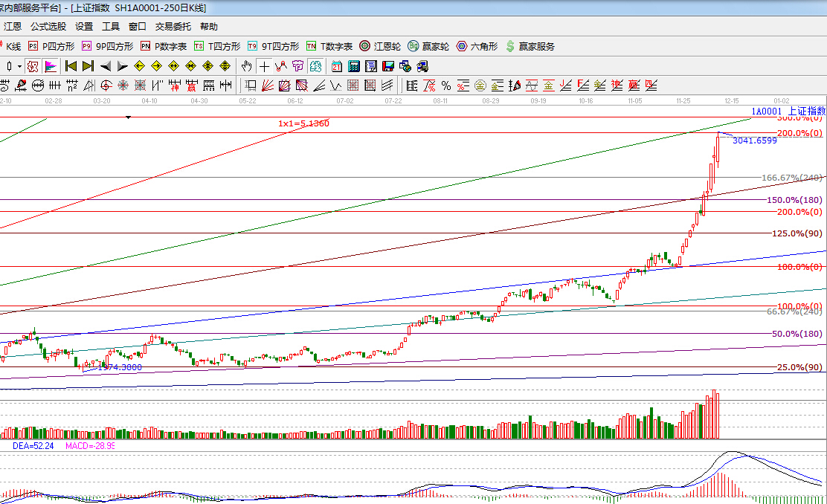Image resolution: width=827 pixels, height=504 pixels.
Task: Click the solid black left triangle
Action: click(x=106, y=66)
